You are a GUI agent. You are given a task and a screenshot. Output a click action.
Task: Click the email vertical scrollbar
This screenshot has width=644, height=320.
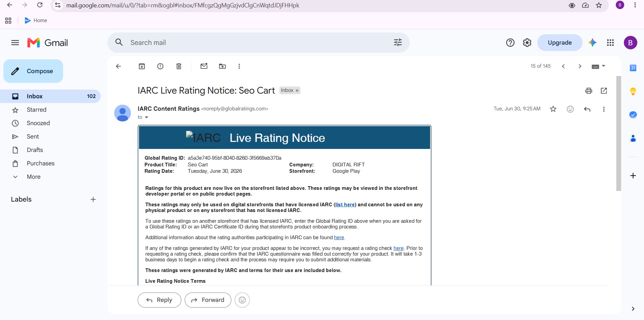pyautogui.click(x=619, y=134)
